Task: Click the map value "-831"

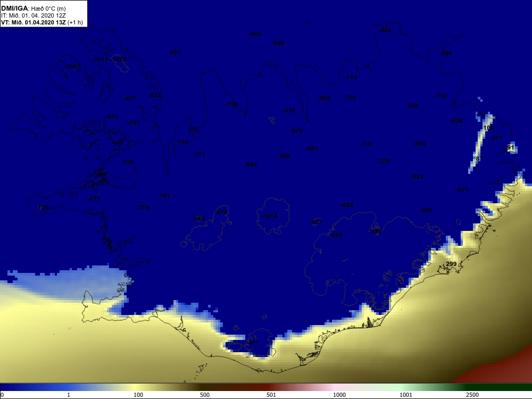Action: click(111, 117)
